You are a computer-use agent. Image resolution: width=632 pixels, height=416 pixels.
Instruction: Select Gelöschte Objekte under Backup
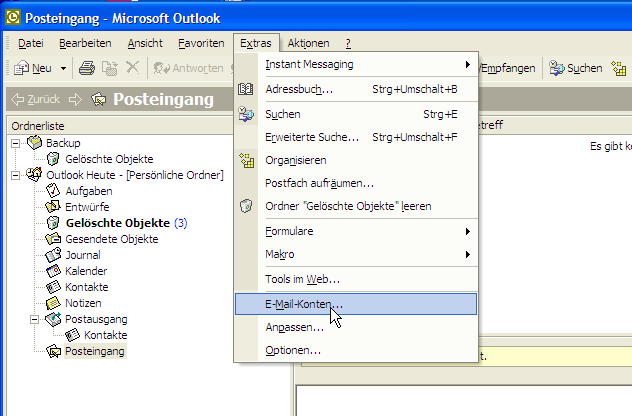point(109,159)
